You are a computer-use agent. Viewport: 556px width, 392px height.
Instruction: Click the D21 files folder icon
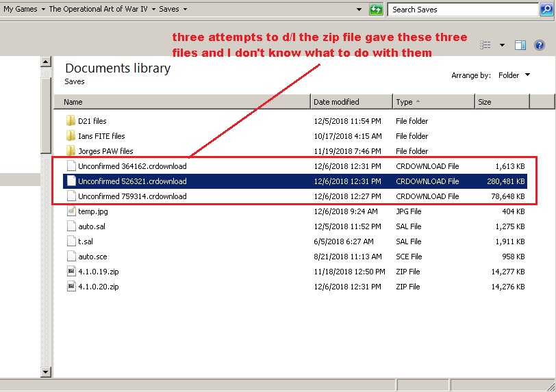click(71, 121)
